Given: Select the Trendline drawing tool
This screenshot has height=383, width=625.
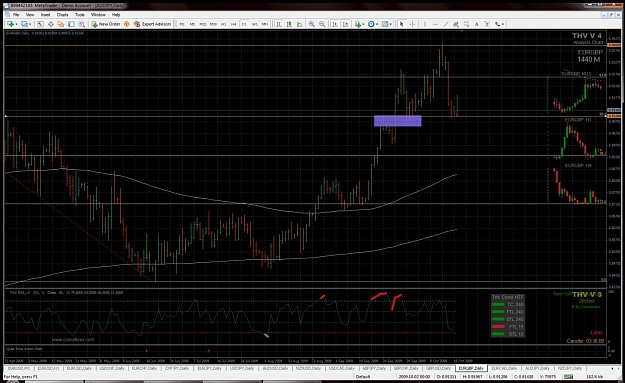Looking at the screenshot, I should (446, 24).
